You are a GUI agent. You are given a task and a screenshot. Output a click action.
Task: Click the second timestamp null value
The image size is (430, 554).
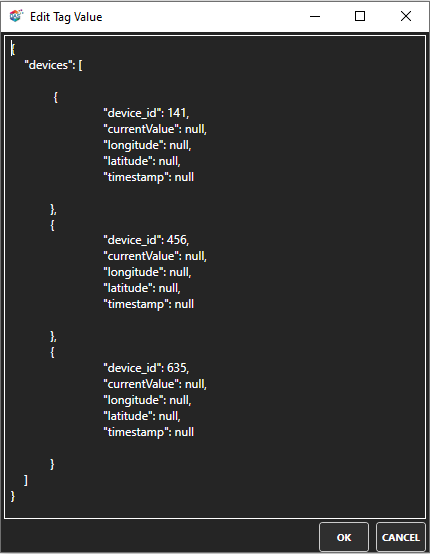coord(184,304)
